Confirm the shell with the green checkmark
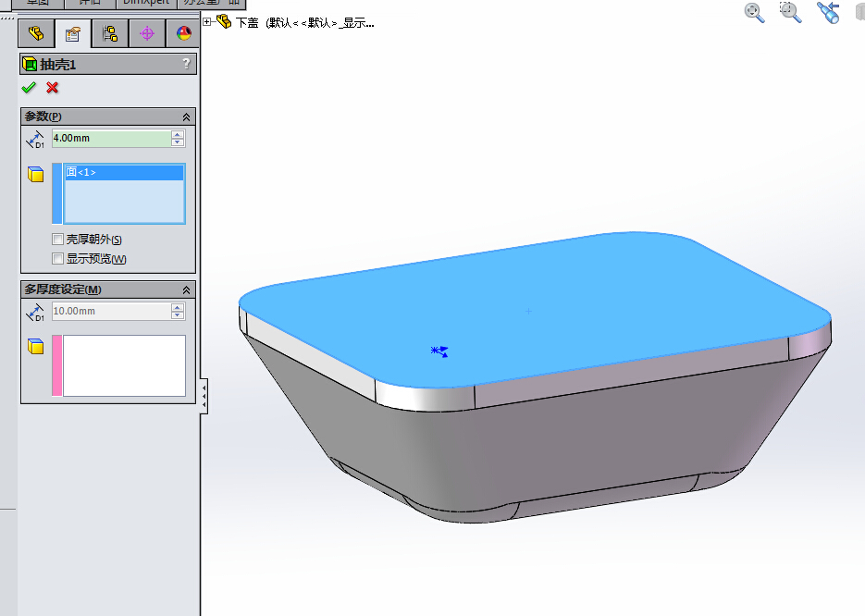This screenshot has height=616, width=865. (x=29, y=88)
